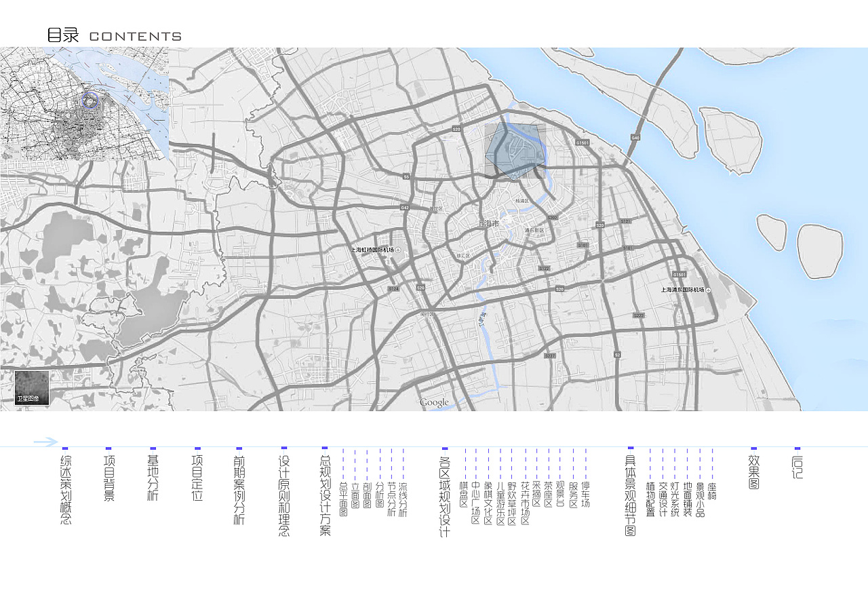Open the 各区域规划设计 contents entry
Viewport: 868px width, 614px height.
(x=445, y=496)
